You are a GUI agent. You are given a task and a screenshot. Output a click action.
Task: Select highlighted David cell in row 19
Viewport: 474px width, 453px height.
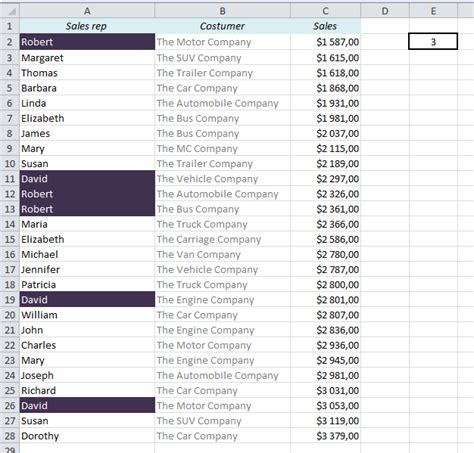coord(87,300)
